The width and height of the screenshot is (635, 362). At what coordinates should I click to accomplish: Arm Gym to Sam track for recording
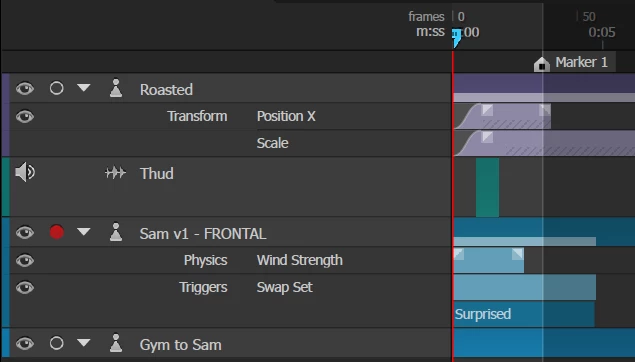tap(57, 343)
